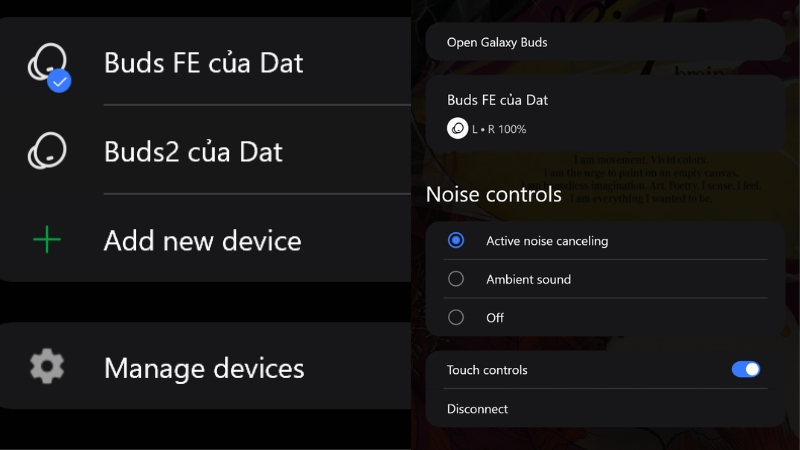
Task: Select the Ambient sound radio option
Action: point(456,279)
